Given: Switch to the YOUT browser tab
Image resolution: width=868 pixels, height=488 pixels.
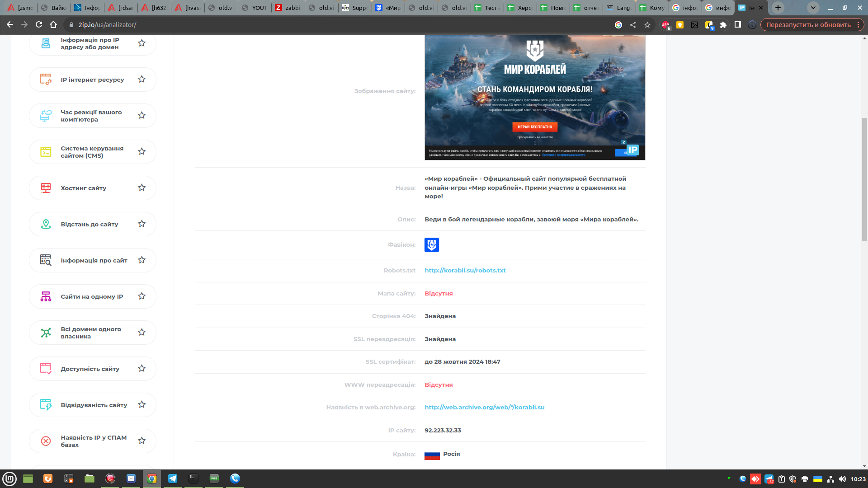Looking at the screenshot, I should (255, 8).
